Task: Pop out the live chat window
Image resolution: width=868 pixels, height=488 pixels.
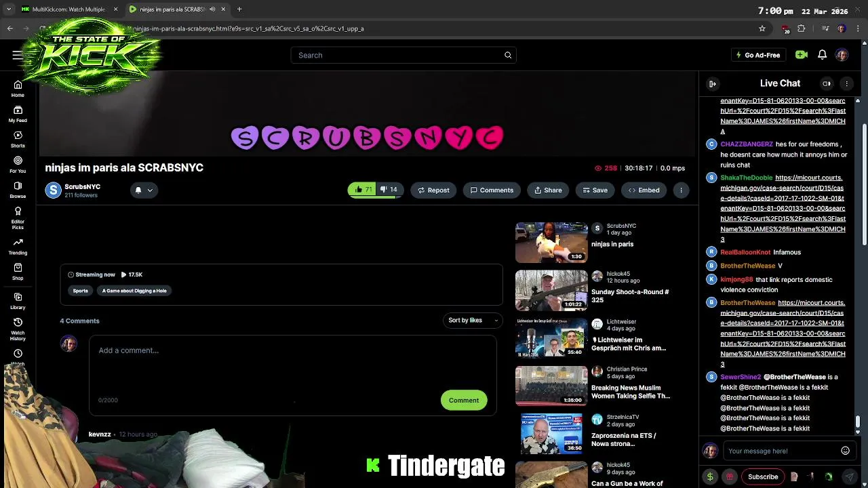Action: tap(827, 83)
